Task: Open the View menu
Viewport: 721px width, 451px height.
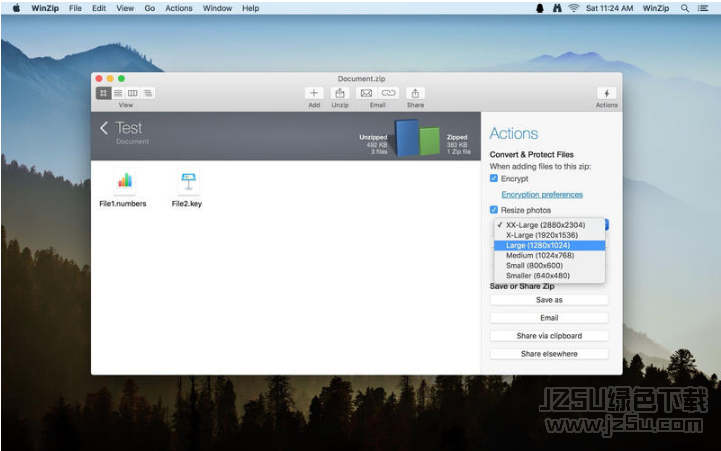Action: point(125,8)
